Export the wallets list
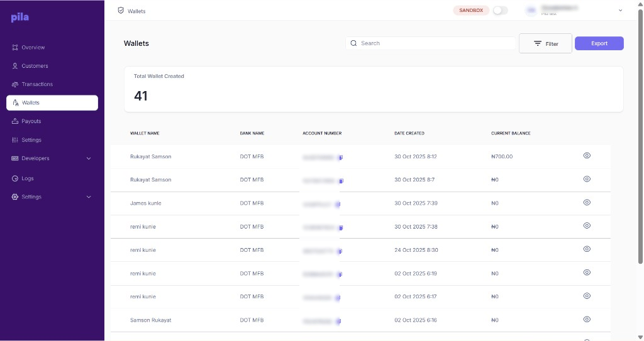This screenshot has width=644, height=341. point(599,43)
